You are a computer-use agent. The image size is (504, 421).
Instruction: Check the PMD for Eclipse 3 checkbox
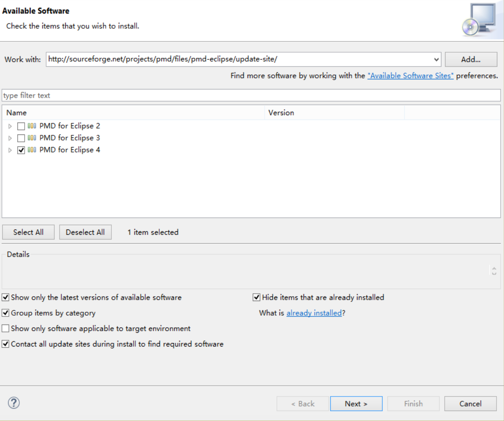click(21, 138)
